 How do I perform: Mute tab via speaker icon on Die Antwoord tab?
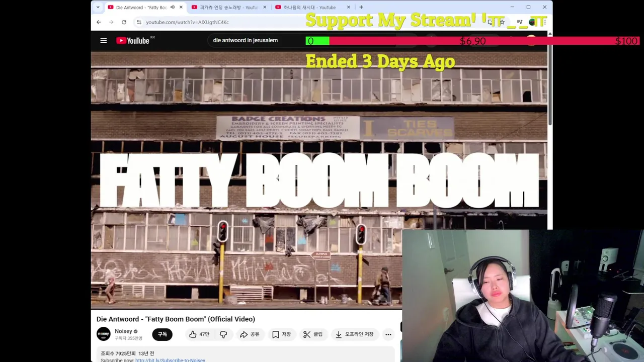173,7
